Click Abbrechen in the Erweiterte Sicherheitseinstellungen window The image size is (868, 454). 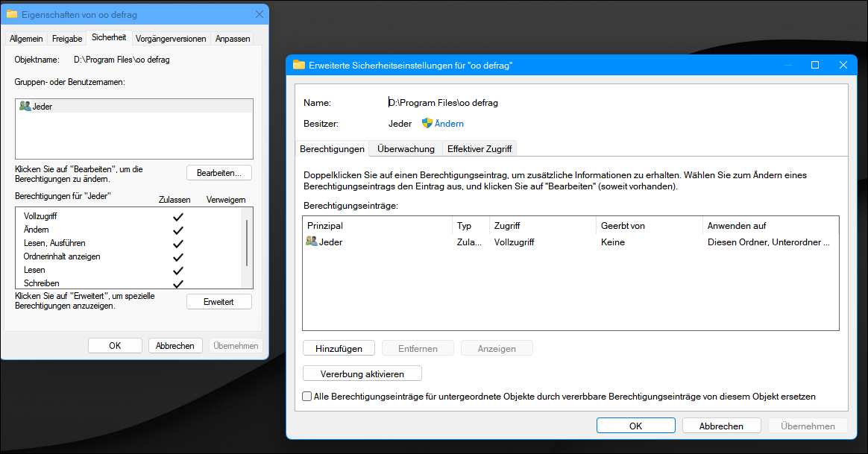[721, 426]
